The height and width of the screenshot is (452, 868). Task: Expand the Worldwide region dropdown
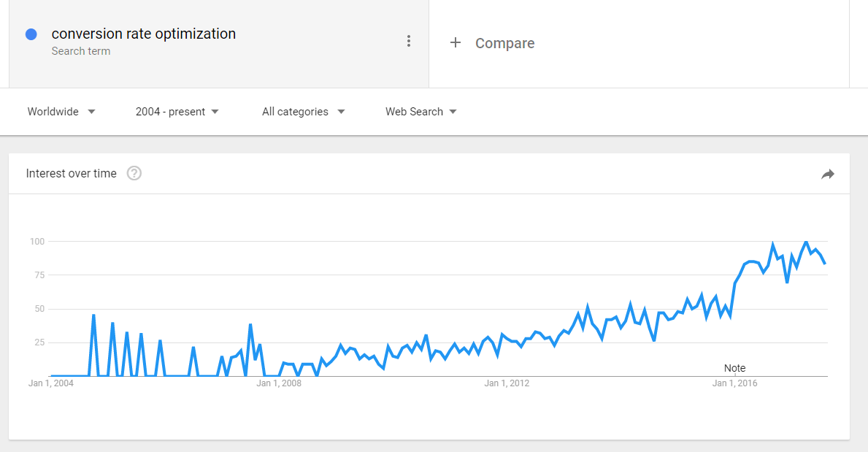(x=61, y=112)
